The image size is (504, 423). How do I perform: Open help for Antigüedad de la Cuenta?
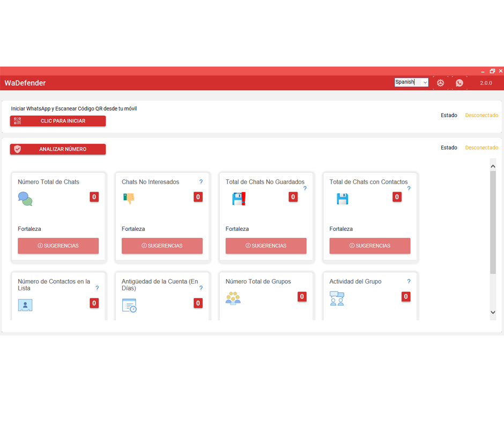click(201, 288)
